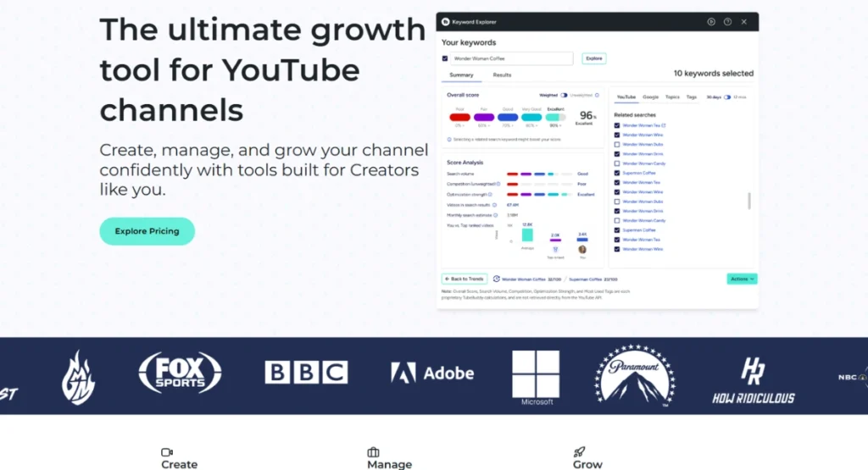This screenshot has height=470, width=868.
Task: Click the play video icon in Keyword Explorer header
Action: click(x=711, y=22)
